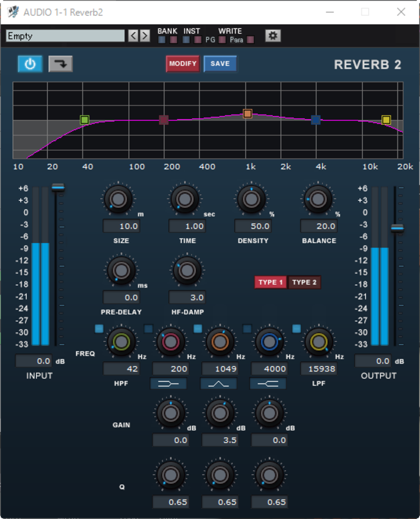Click the red MODIFY button
The image size is (420, 519).
(x=183, y=64)
